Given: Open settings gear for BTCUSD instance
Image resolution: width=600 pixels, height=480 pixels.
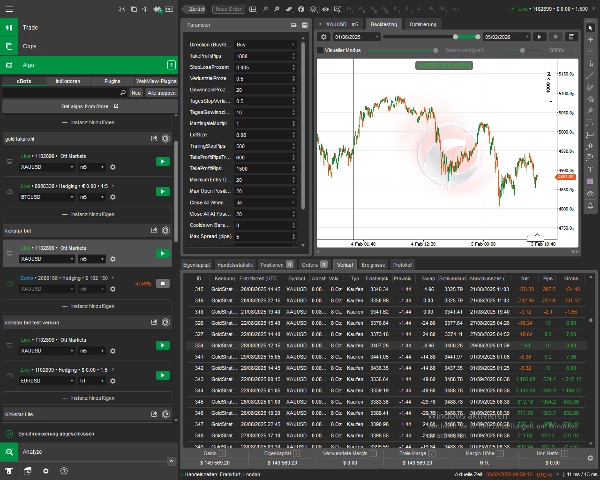Looking at the screenshot, I should coord(113,197).
